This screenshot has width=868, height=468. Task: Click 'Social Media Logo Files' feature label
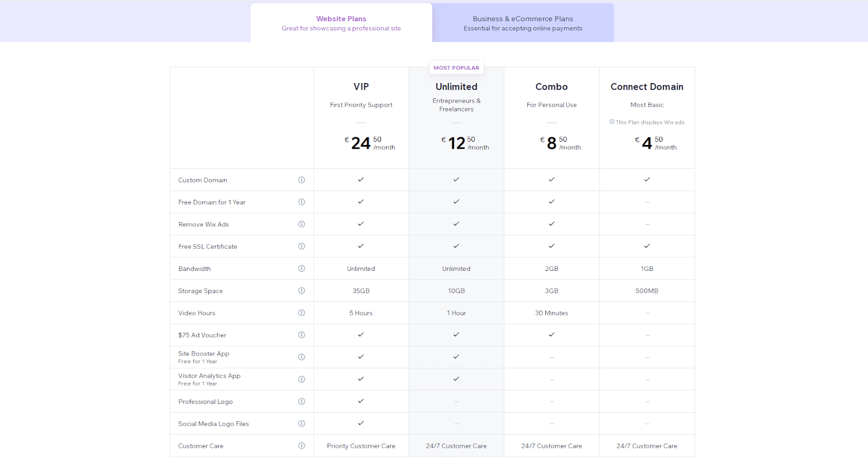[x=214, y=424]
